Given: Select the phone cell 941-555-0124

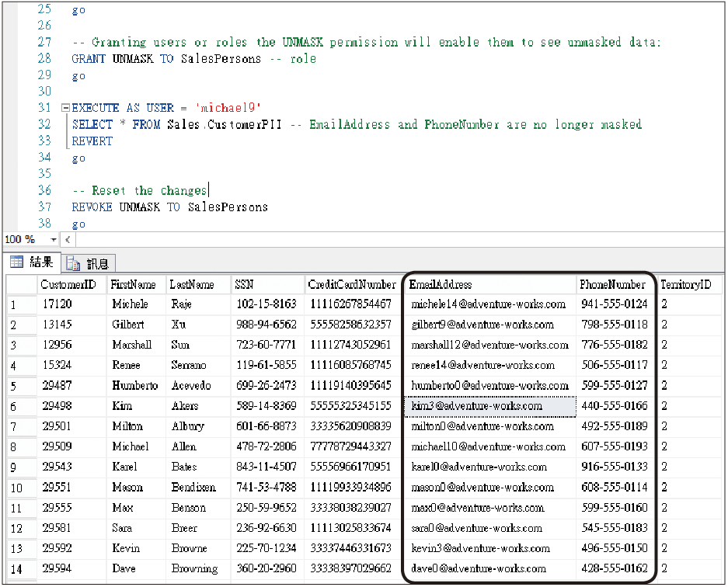Looking at the screenshot, I should click(614, 305).
